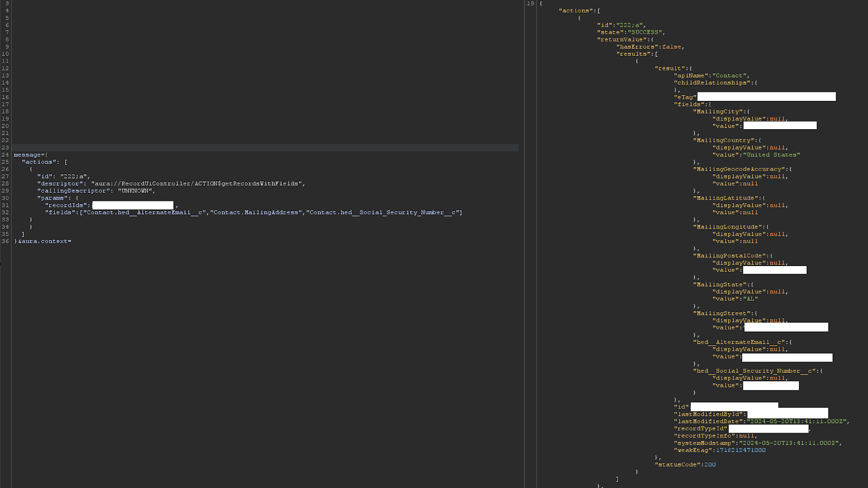This screenshot has height=488, width=868.
Task: Click the "MailingLongitude":{ field name
Action: 731,227
